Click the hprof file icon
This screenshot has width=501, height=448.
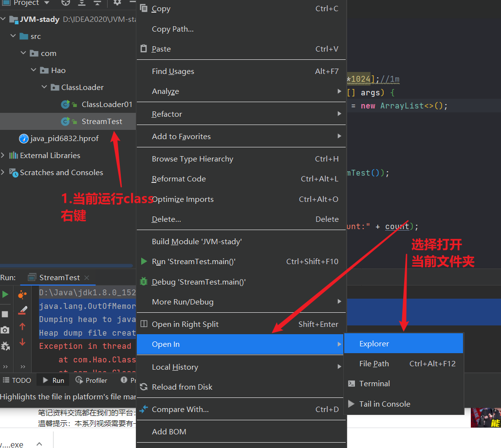click(x=24, y=139)
